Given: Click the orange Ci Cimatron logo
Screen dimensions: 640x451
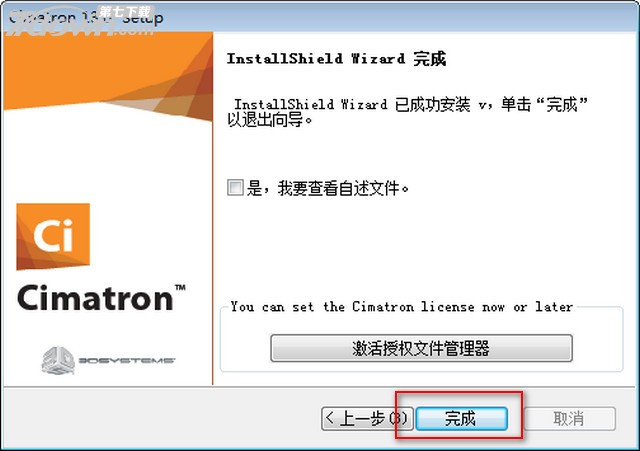Looking at the screenshot, I should 53,236.
